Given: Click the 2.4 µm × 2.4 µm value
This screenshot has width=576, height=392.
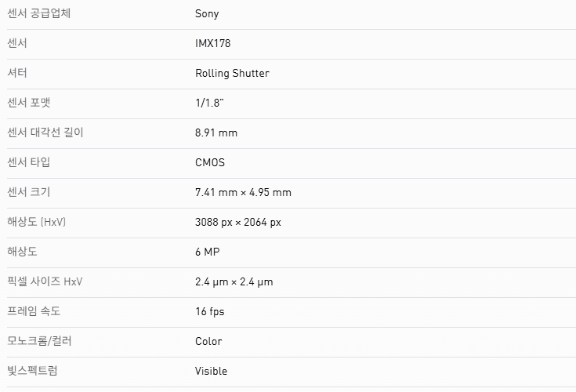Looking at the screenshot, I should coord(234,281).
